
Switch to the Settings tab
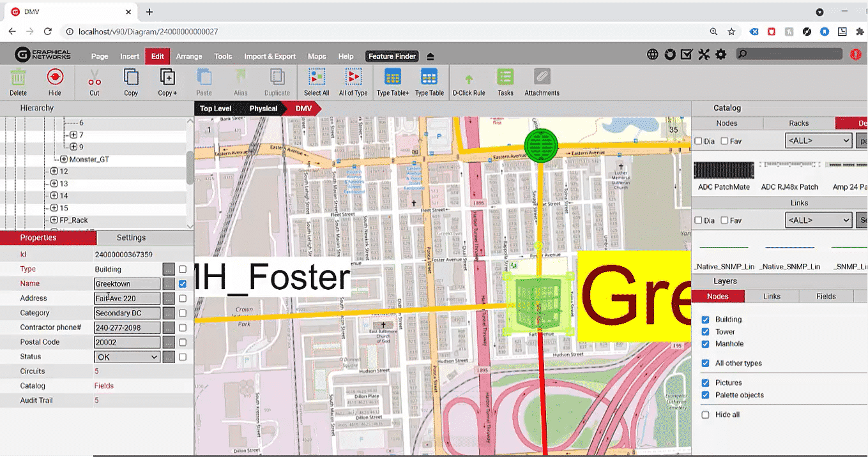pos(131,237)
